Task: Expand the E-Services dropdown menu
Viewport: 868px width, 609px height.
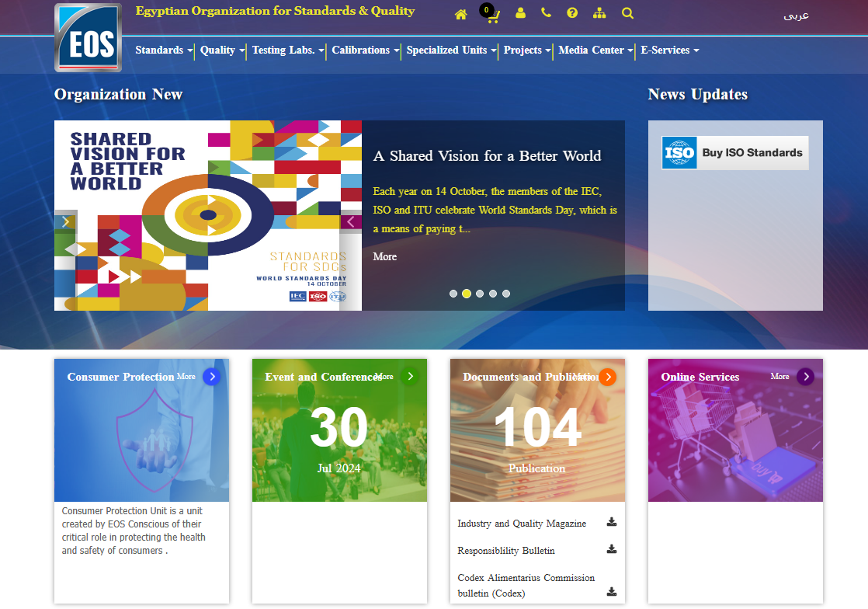Action: pos(670,50)
